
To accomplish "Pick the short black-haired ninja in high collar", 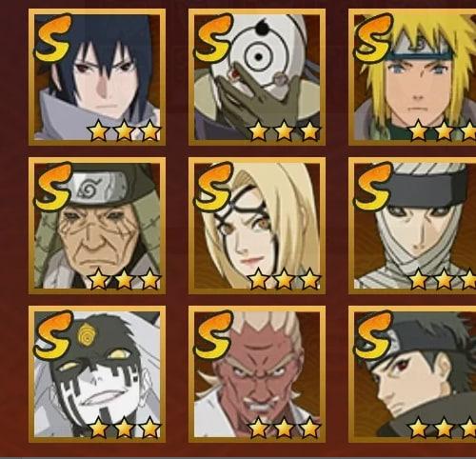I will [412, 374].
